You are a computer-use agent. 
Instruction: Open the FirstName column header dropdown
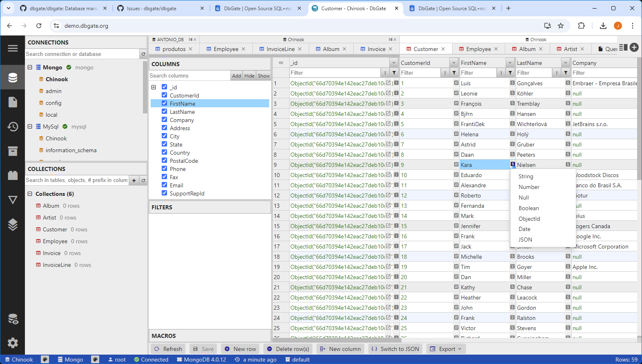[510, 63]
